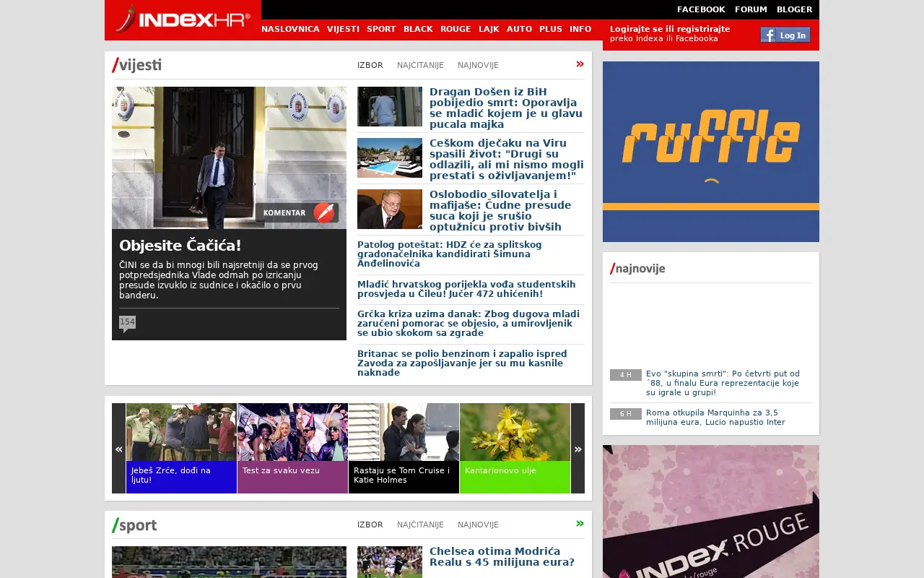This screenshot has height=578, width=924.
Task: Visit the FACEBOOK top link
Action: 701,9
